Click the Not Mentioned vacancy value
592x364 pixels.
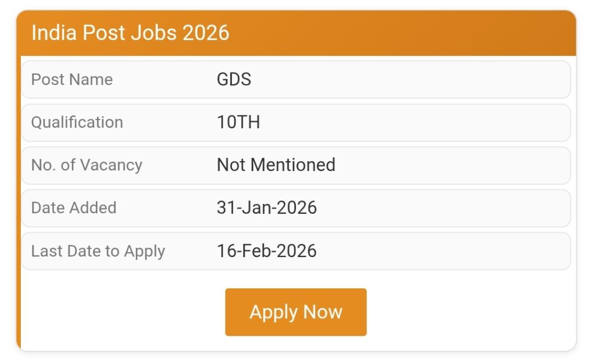[276, 165]
